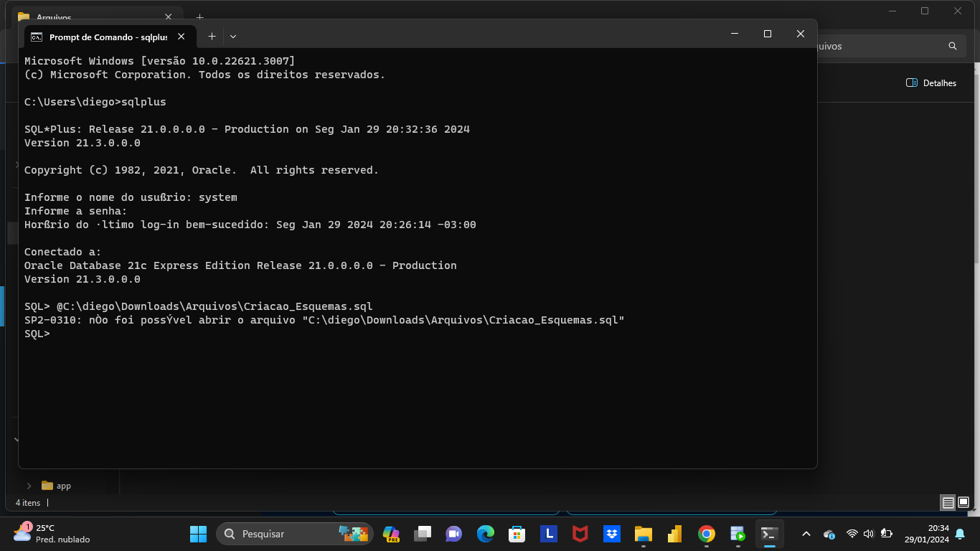The height and width of the screenshot is (551, 980).
Task: Click the '@C:\diego\Downloads\Arquivos\Criacao_Esquemas.sql' command line
Action: [215, 306]
